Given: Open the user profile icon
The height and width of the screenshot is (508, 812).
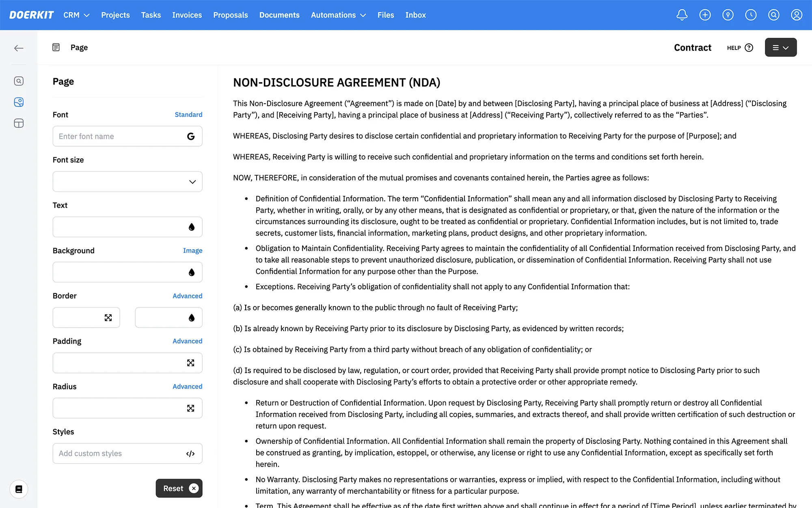Looking at the screenshot, I should point(796,15).
